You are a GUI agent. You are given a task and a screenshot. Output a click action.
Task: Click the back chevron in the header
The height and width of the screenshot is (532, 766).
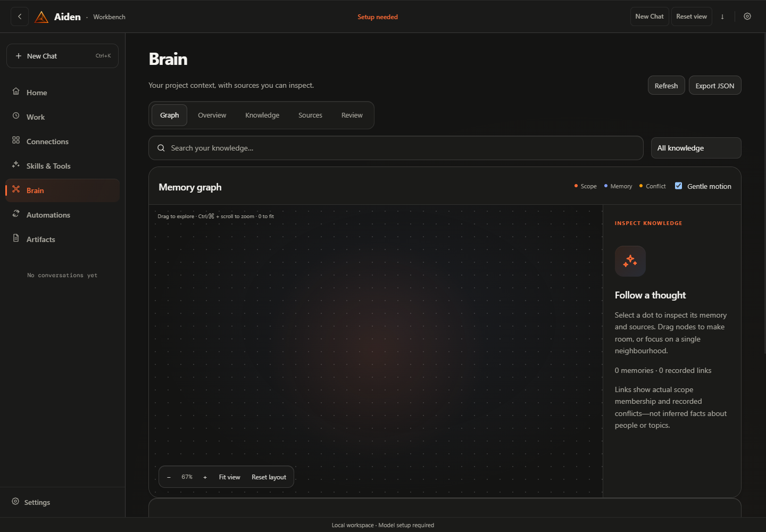[x=20, y=16]
